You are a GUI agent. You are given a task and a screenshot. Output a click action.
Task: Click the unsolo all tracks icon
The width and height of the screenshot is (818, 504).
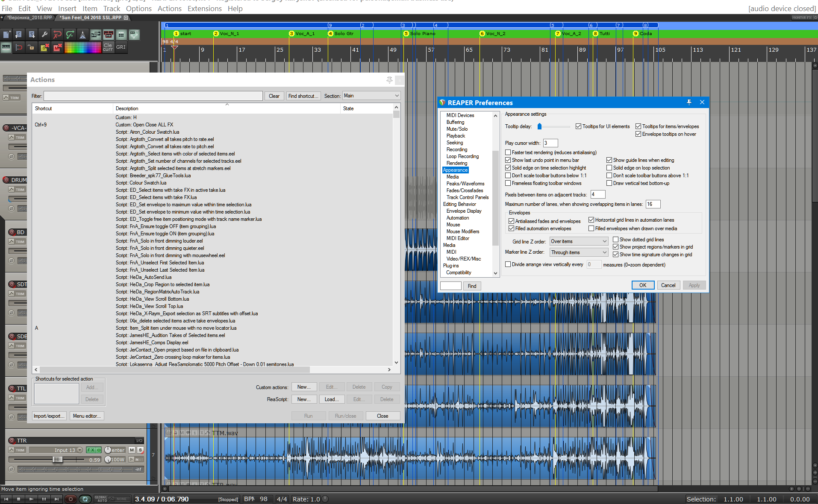44,48
